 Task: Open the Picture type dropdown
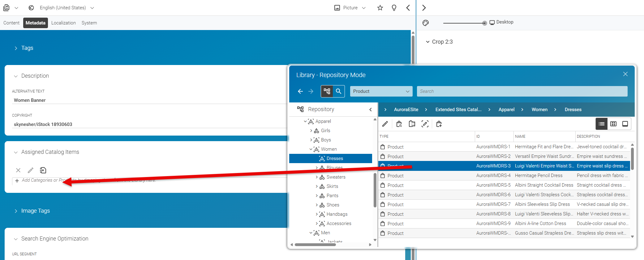click(350, 8)
